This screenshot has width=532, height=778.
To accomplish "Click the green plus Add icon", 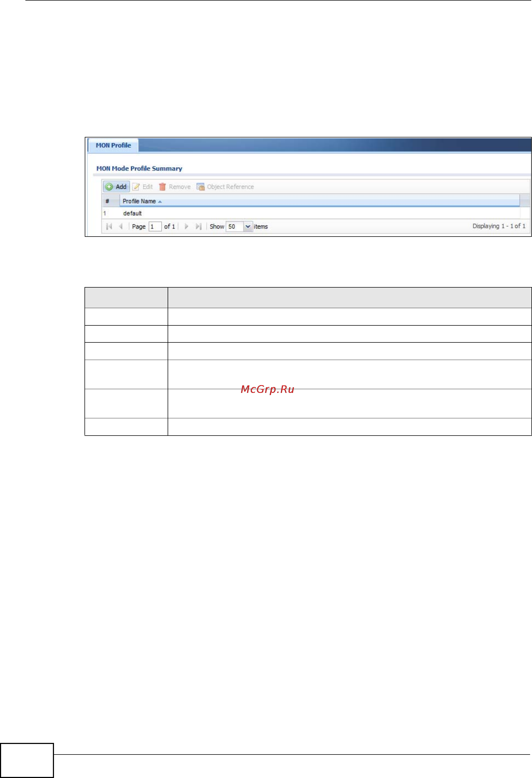I will [109, 187].
